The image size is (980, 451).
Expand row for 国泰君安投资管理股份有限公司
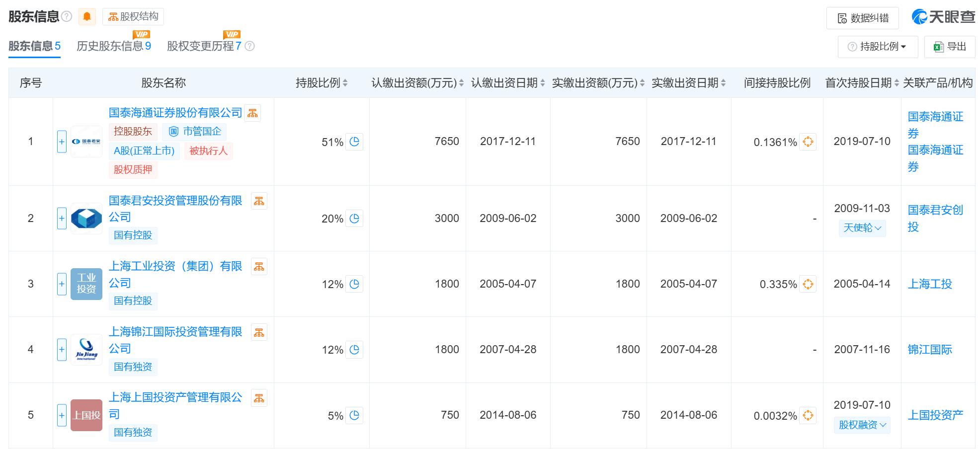click(62, 218)
